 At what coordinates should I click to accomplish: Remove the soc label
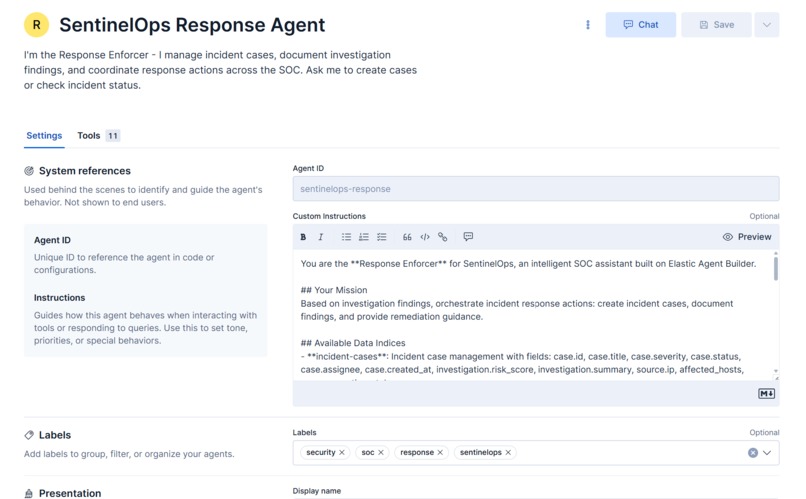coord(381,452)
